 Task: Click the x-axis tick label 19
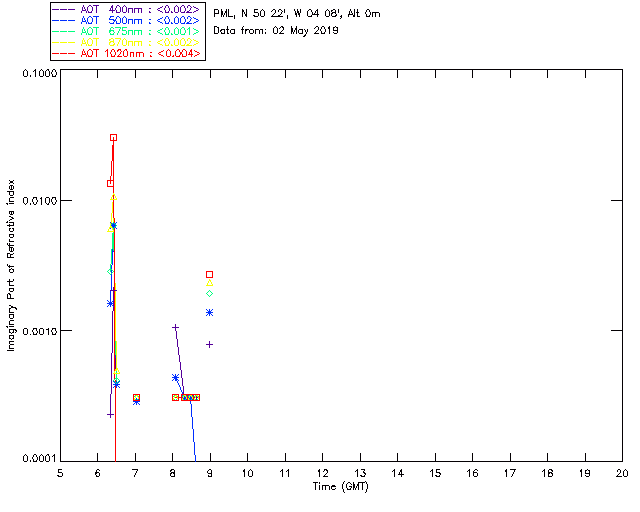(585, 473)
